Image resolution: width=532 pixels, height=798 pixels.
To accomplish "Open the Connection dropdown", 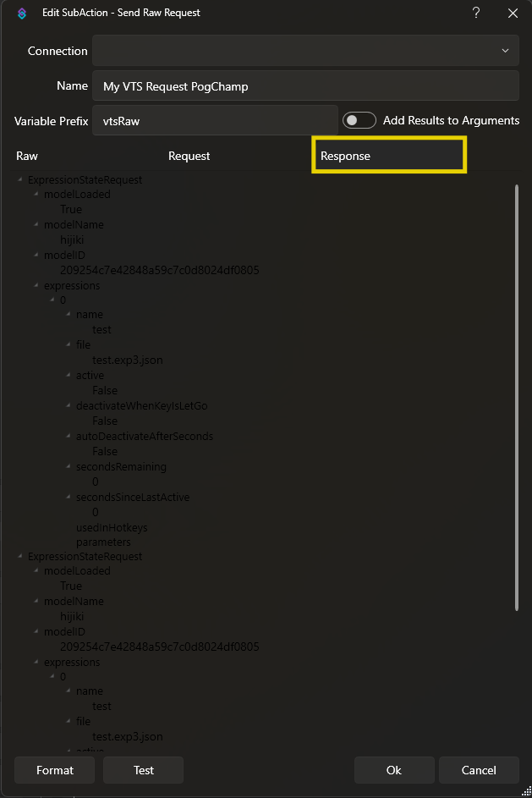I will [305, 51].
